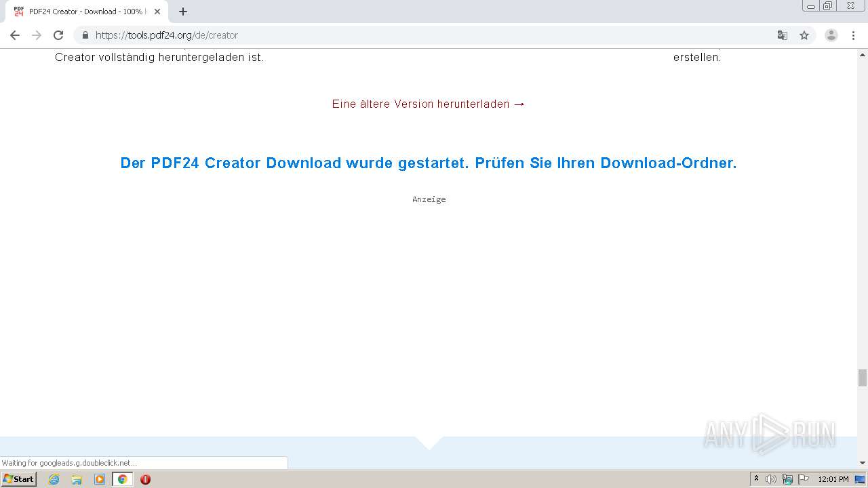This screenshot has width=868, height=488.
Task: Click the taskbar clock 12:01 PM
Action: click(833, 479)
